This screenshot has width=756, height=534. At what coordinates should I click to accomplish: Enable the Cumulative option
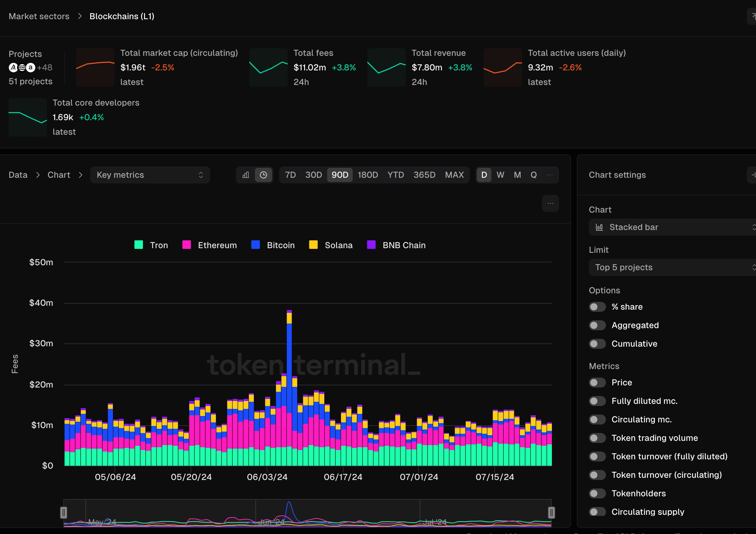[x=597, y=344]
